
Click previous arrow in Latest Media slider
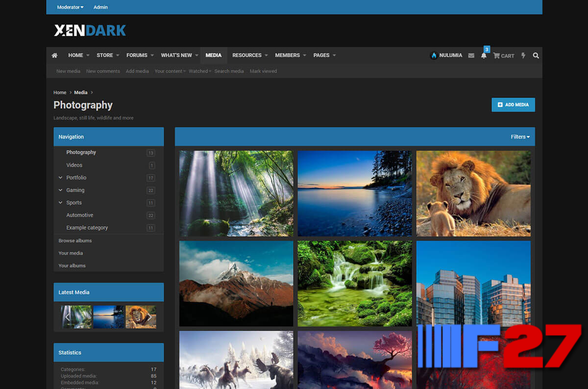coord(68,317)
